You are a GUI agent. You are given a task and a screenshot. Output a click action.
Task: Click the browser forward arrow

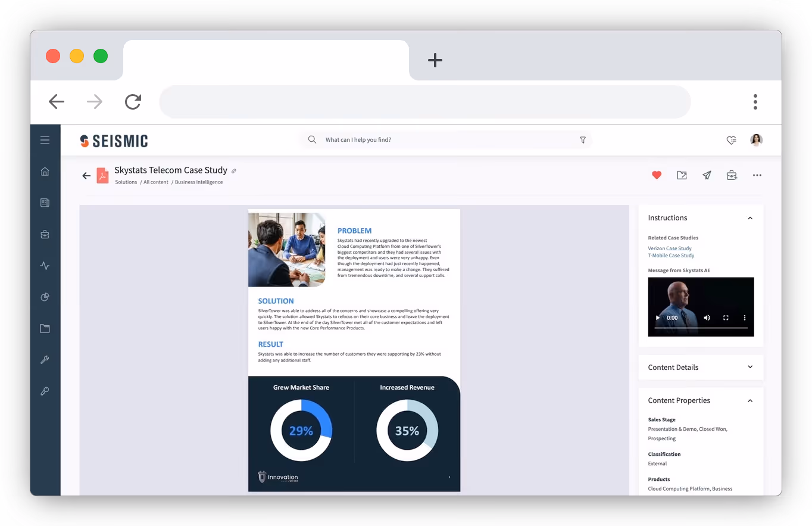pos(95,102)
